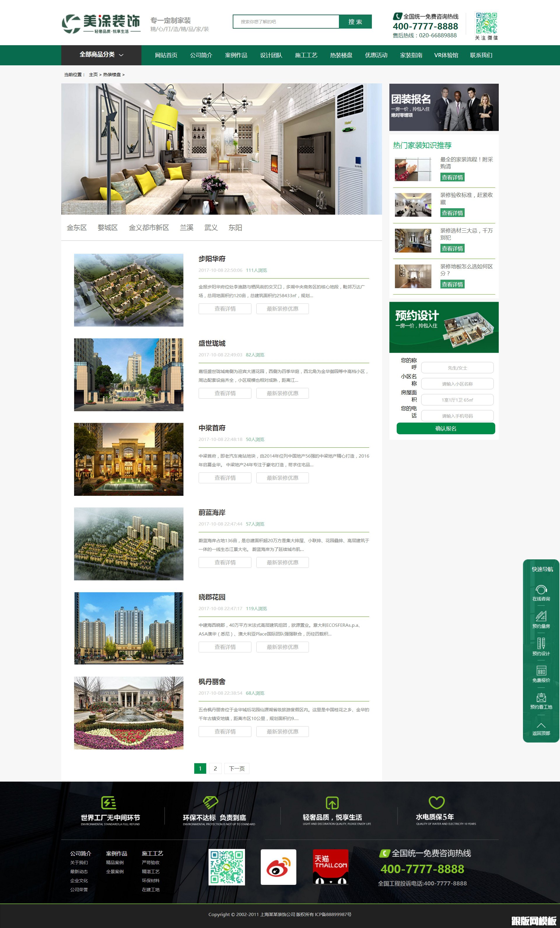This screenshot has width=560, height=928.
Task: Open the 步阳华府 aerial thumbnail
Action: pos(128,290)
